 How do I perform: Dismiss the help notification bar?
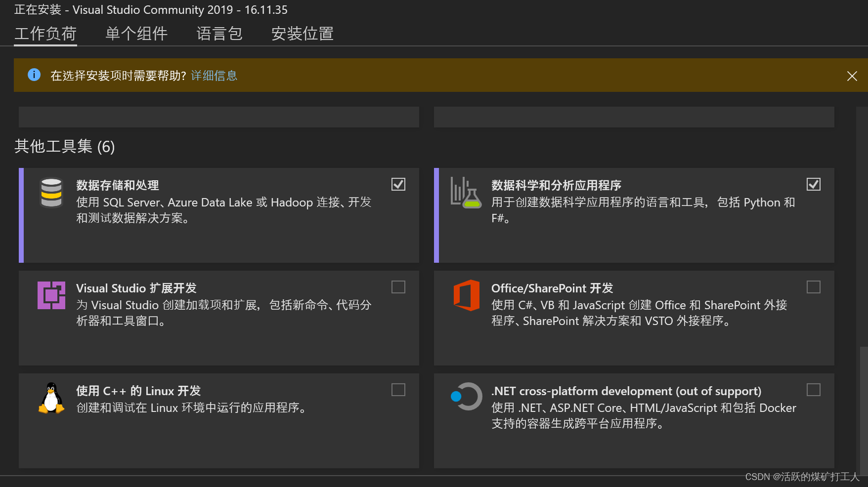tap(852, 76)
